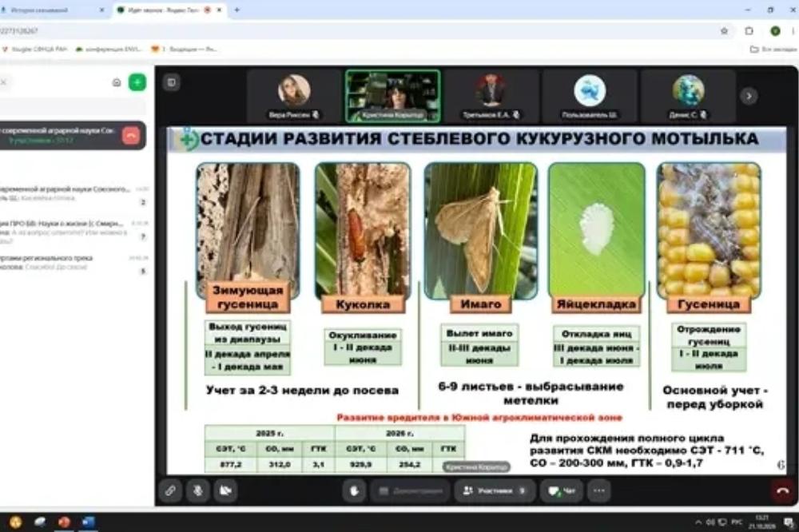Screen dimensions: 799x532
Task: Toggle the microphone in the call bar
Action: point(197,490)
